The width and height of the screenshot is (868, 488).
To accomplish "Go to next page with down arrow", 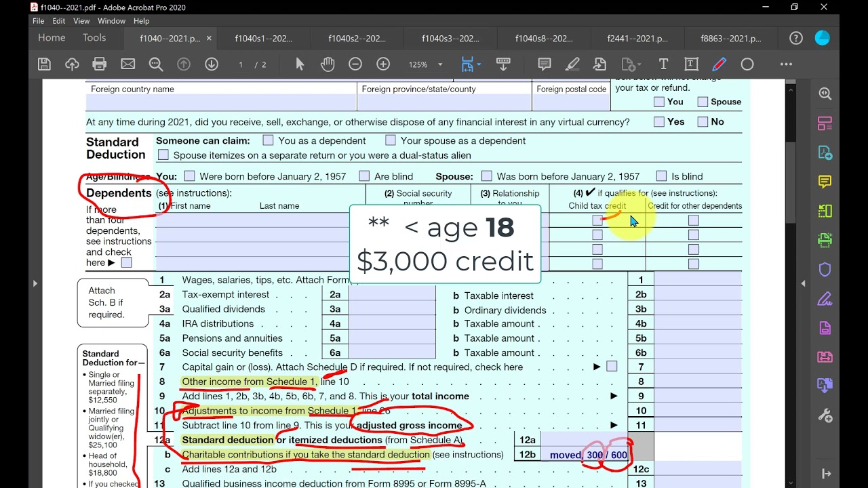I will point(212,64).
